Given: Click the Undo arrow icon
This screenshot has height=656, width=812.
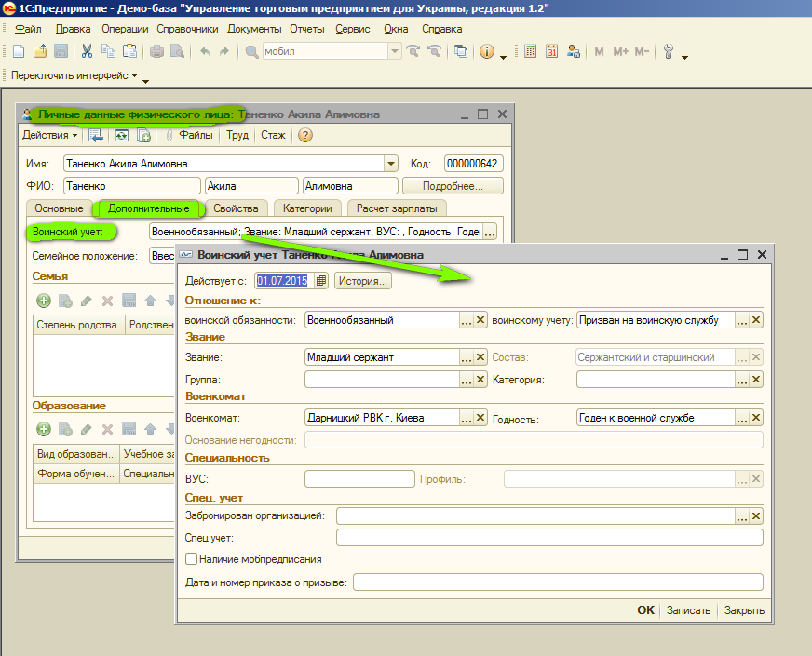Looking at the screenshot, I should (x=205, y=51).
